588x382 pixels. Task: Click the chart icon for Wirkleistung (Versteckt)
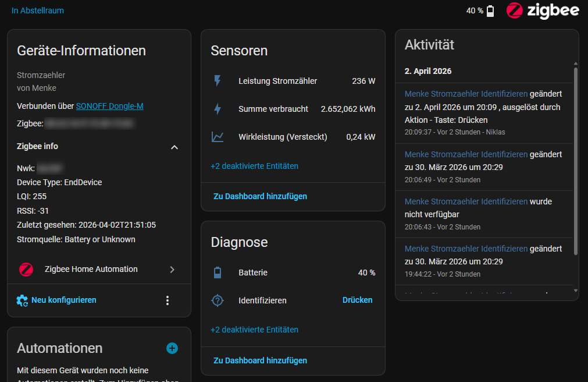tap(218, 137)
